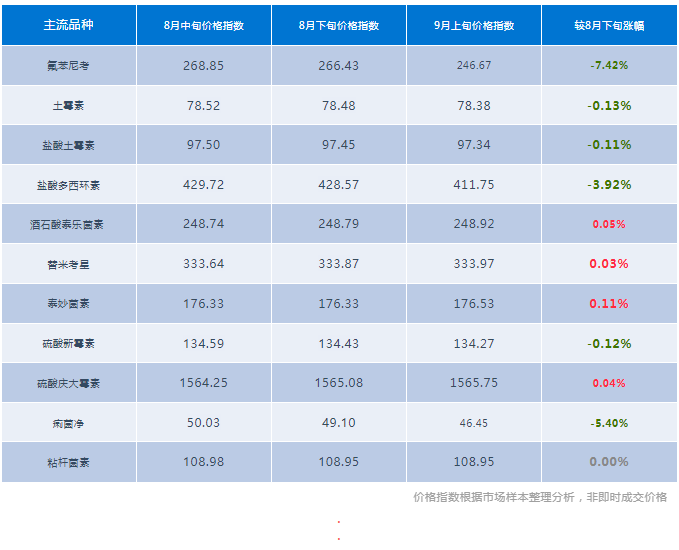The image size is (679, 550).
Task: Click the red 0.03% change value
Action: [x=609, y=263]
